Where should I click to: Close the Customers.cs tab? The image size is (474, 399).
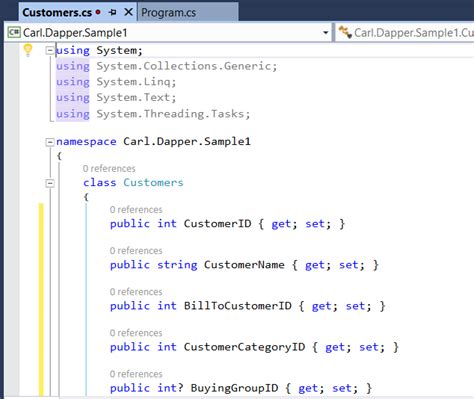(x=128, y=12)
